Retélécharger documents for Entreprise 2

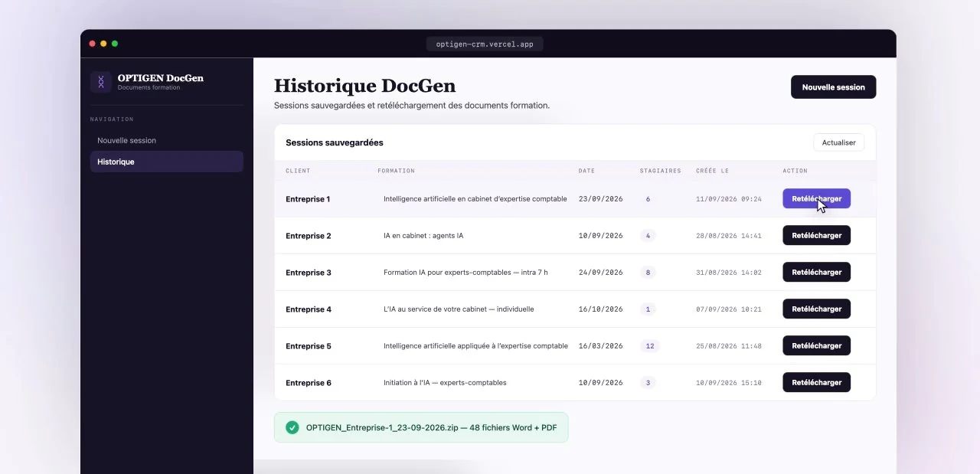coord(816,235)
